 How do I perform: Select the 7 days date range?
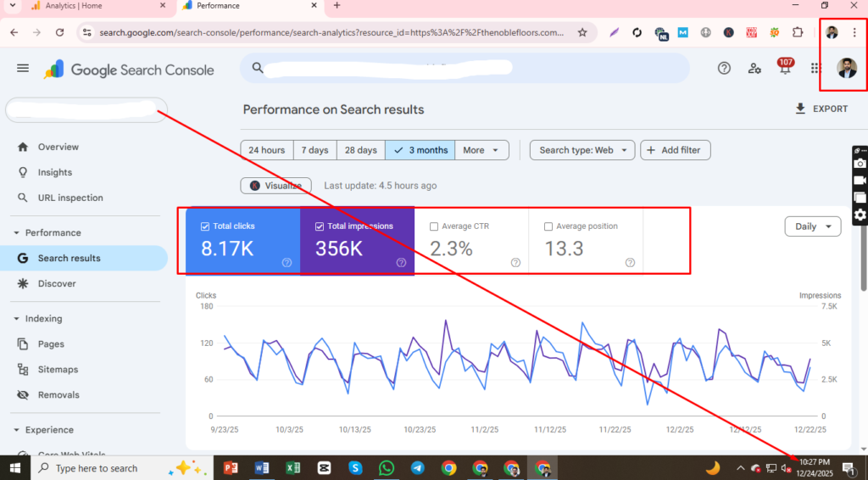315,150
